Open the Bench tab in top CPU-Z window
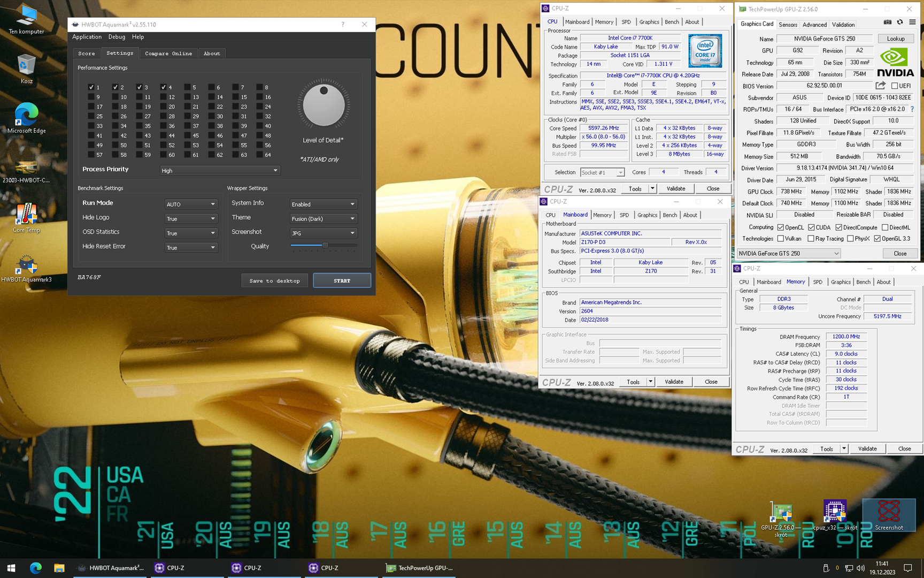Viewport: 924px width, 578px height. pos(672,22)
